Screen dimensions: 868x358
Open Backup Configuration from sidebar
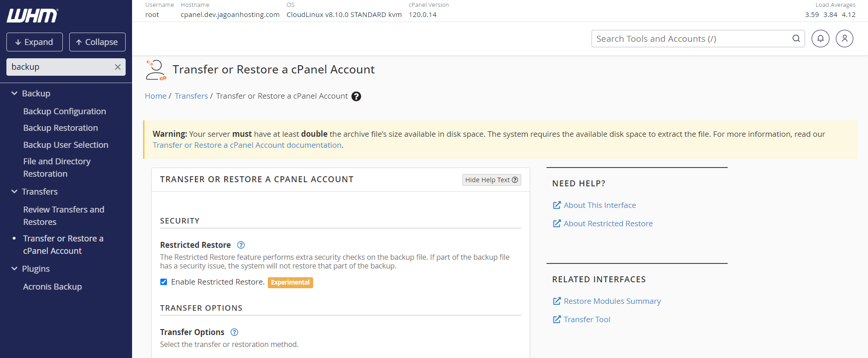(x=65, y=111)
